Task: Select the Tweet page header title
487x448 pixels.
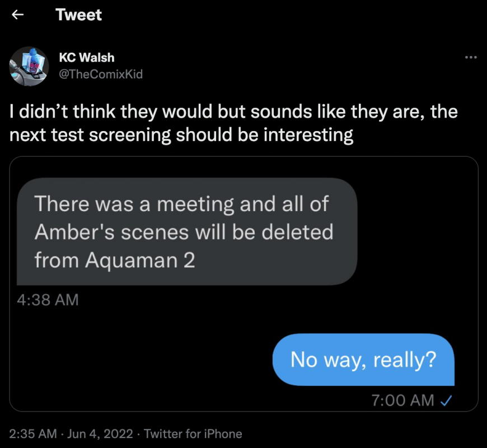Action: click(x=79, y=15)
